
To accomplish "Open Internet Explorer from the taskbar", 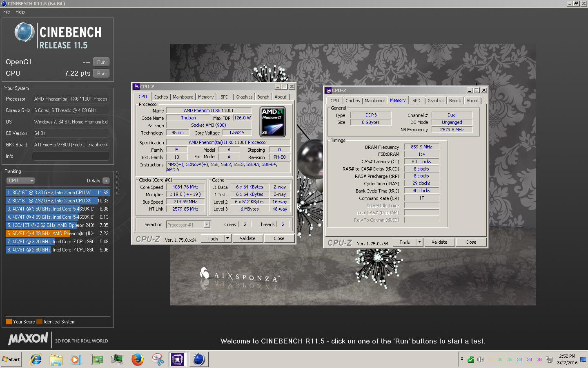I will (36, 359).
